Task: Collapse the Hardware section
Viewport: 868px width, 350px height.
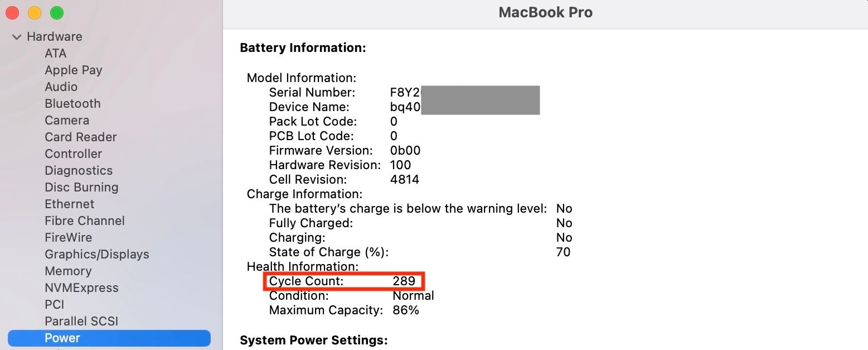Action: [x=17, y=36]
